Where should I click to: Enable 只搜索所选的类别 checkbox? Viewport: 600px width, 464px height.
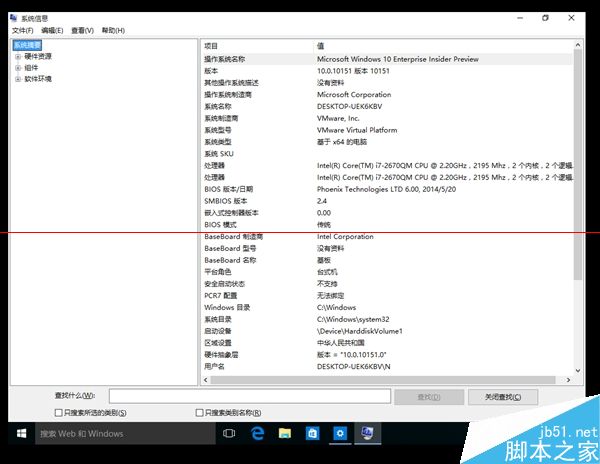coord(58,411)
